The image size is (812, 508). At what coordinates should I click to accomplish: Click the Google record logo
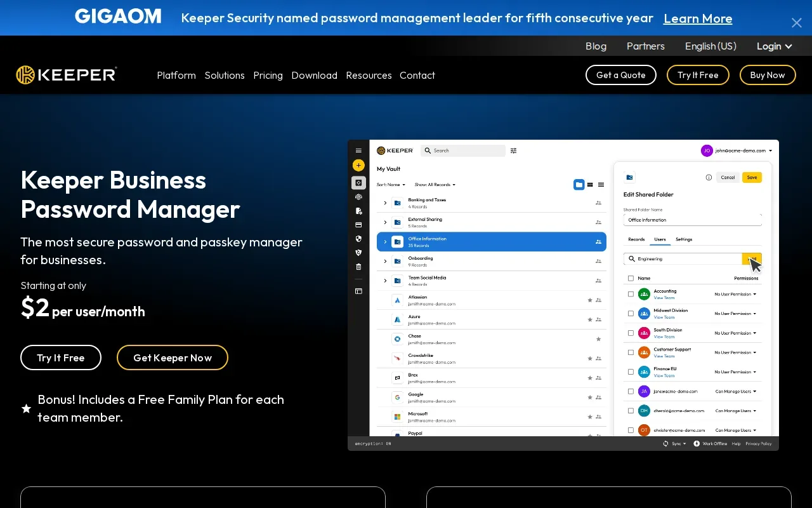click(398, 398)
